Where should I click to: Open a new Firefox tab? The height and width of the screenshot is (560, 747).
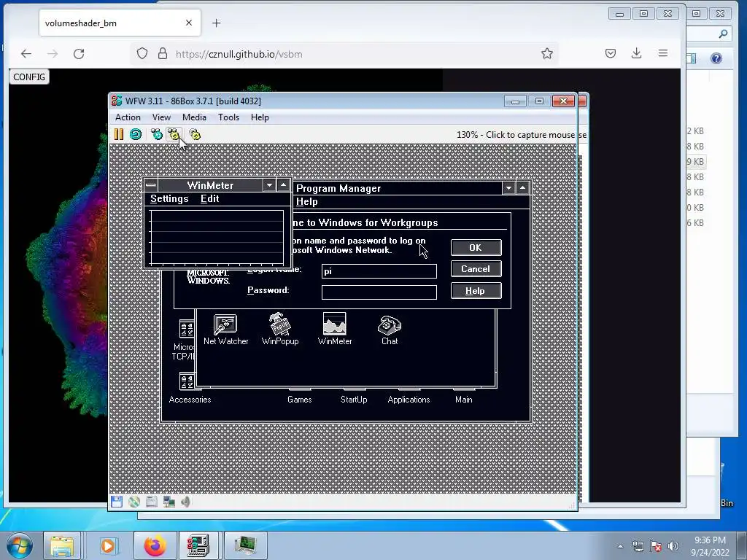coord(216,23)
